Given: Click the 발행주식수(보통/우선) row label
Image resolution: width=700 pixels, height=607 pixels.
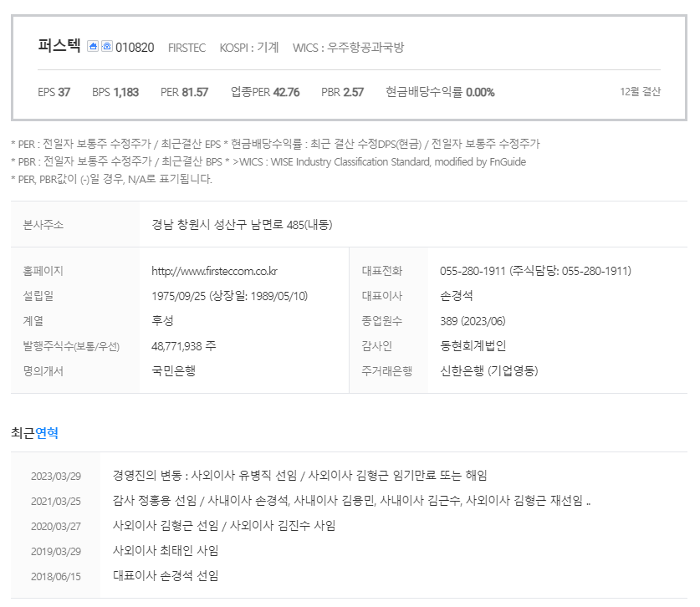Looking at the screenshot, I should coord(71,346).
